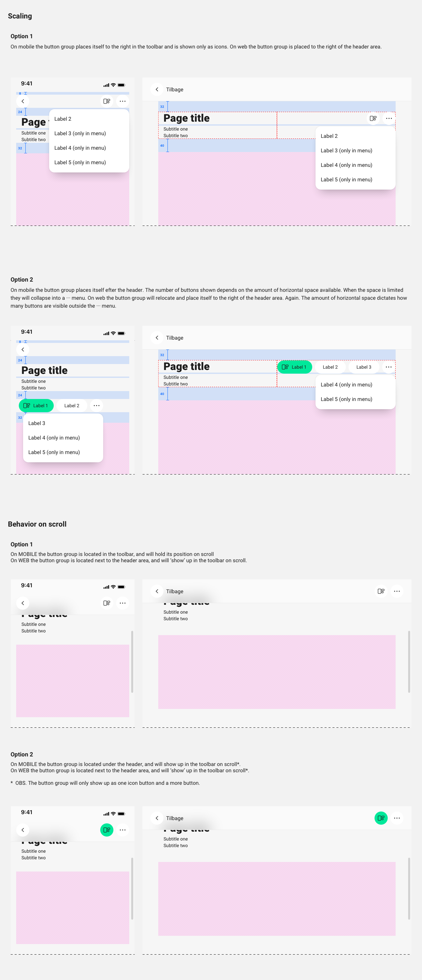This screenshot has width=422, height=980.
Task: Click layout icon in Scaling Option 1 mobile toolbar
Action: pyautogui.click(x=107, y=101)
